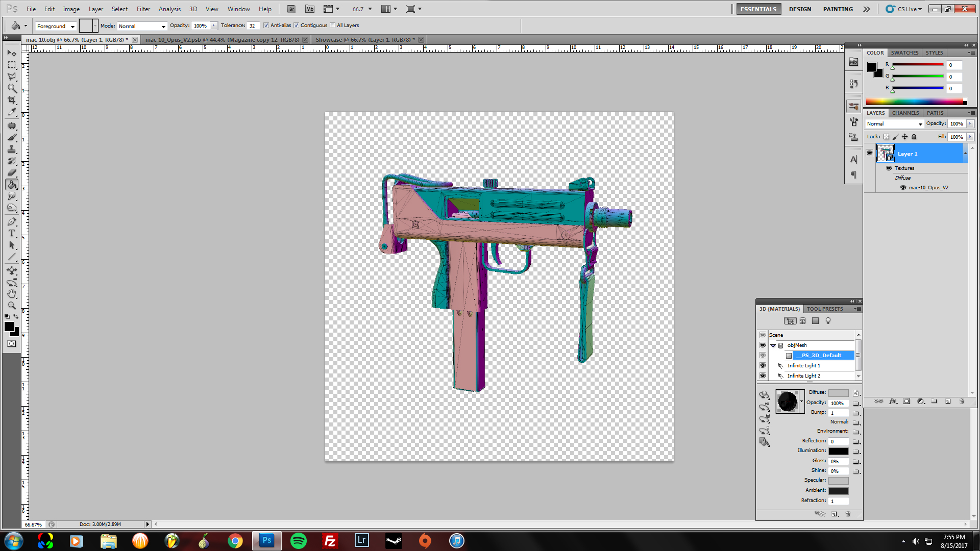Select the Crop tool

pos(11,100)
